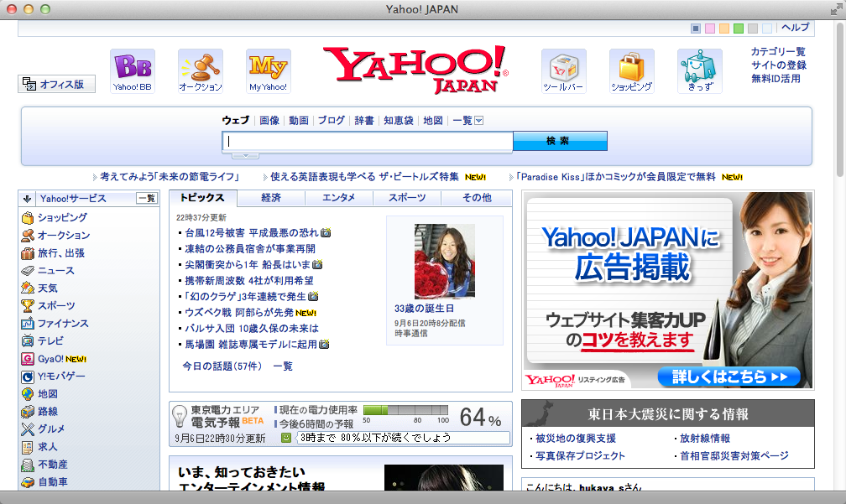Open the My Yahoo! icon
The width and height of the screenshot is (846, 504).
tap(268, 67)
